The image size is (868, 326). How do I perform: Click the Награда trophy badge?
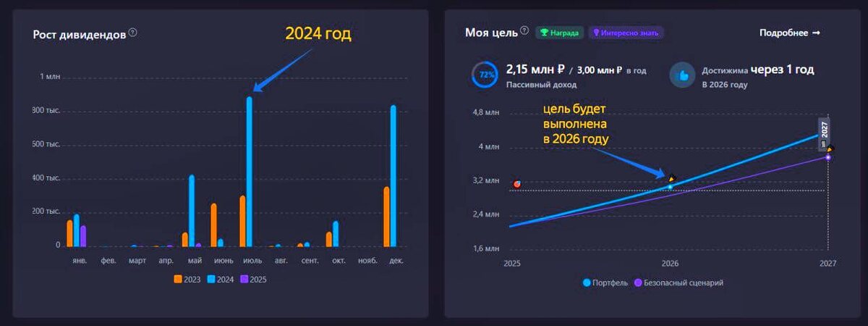click(x=559, y=33)
